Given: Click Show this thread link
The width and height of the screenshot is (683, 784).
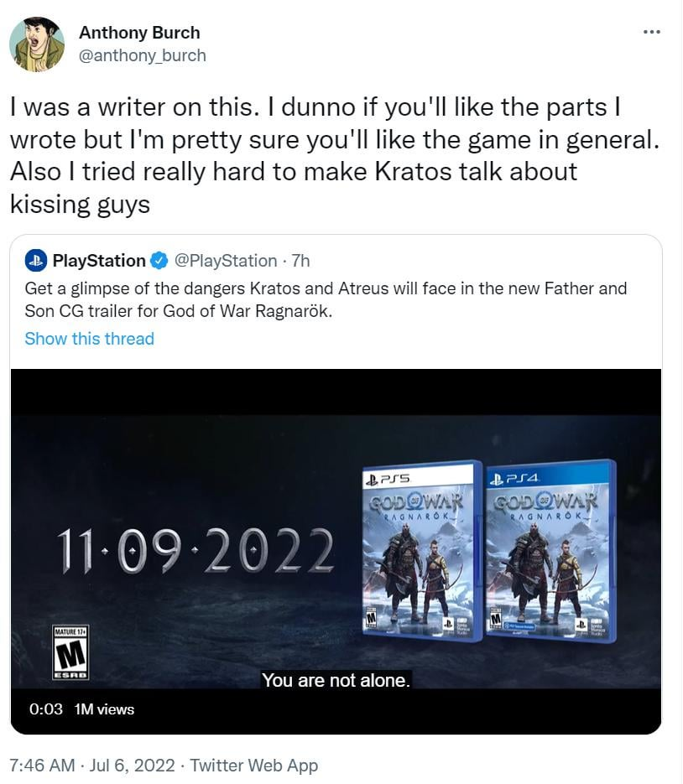Looking at the screenshot, I should [90, 339].
